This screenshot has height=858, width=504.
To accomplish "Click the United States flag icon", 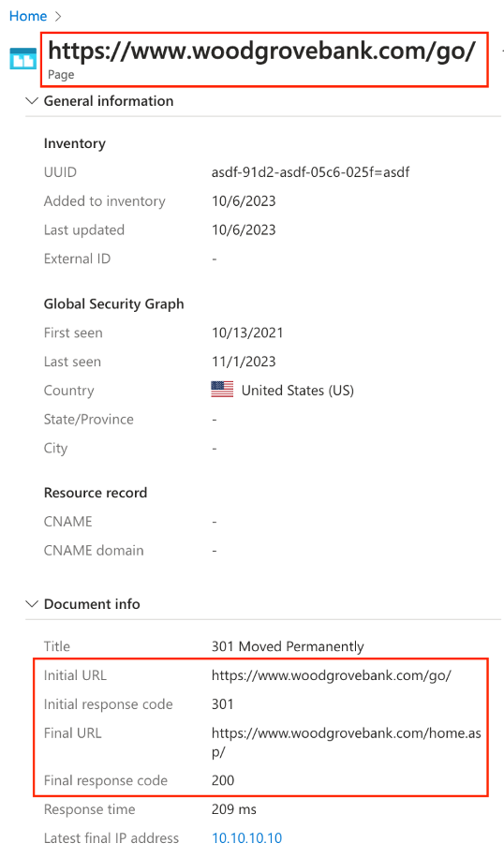I will pyautogui.click(x=222, y=390).
